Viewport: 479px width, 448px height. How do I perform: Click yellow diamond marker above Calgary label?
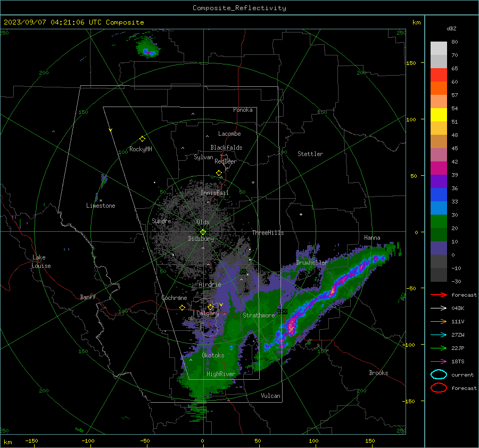(x=210, y=307)
